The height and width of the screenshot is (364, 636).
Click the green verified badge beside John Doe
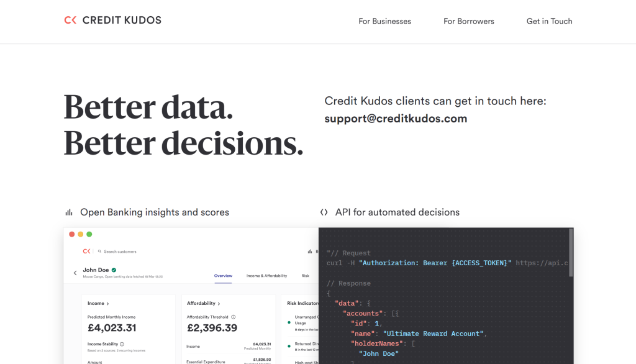tap(114, 270)
